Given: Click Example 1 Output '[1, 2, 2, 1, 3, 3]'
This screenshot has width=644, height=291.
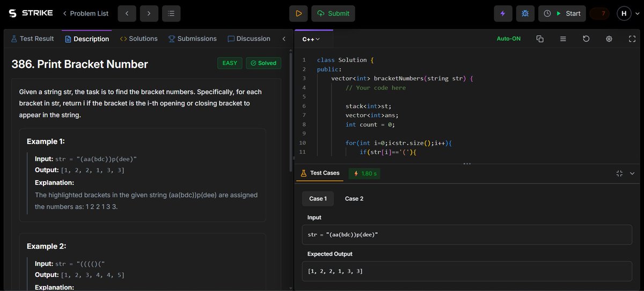Looking at the screenshot, I should [x=93, y=170].
